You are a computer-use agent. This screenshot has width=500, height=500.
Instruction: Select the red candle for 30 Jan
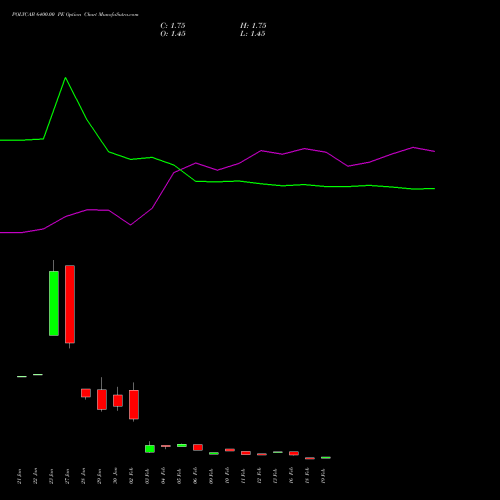(118, 401)
